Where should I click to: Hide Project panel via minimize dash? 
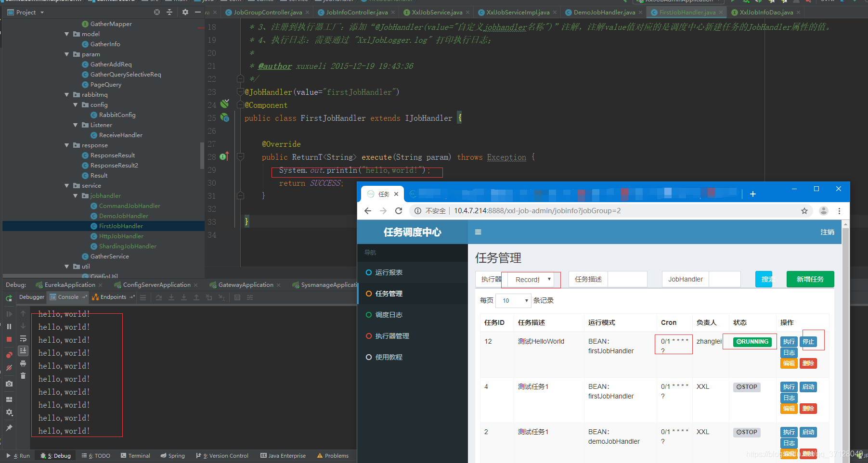198,12
